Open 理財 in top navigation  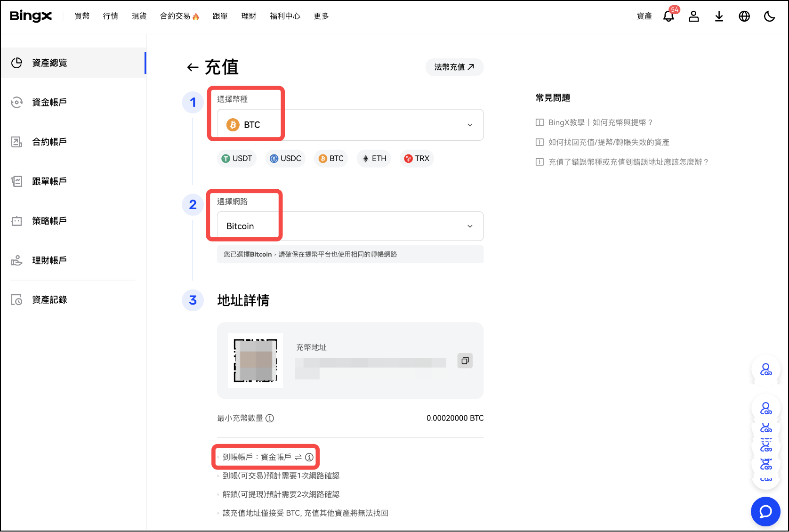[249, 16]
